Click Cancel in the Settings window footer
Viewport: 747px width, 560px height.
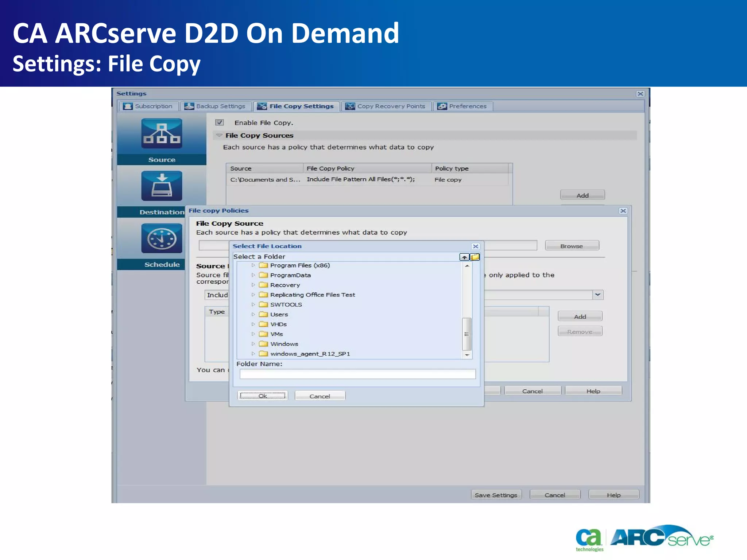point(555,495)
